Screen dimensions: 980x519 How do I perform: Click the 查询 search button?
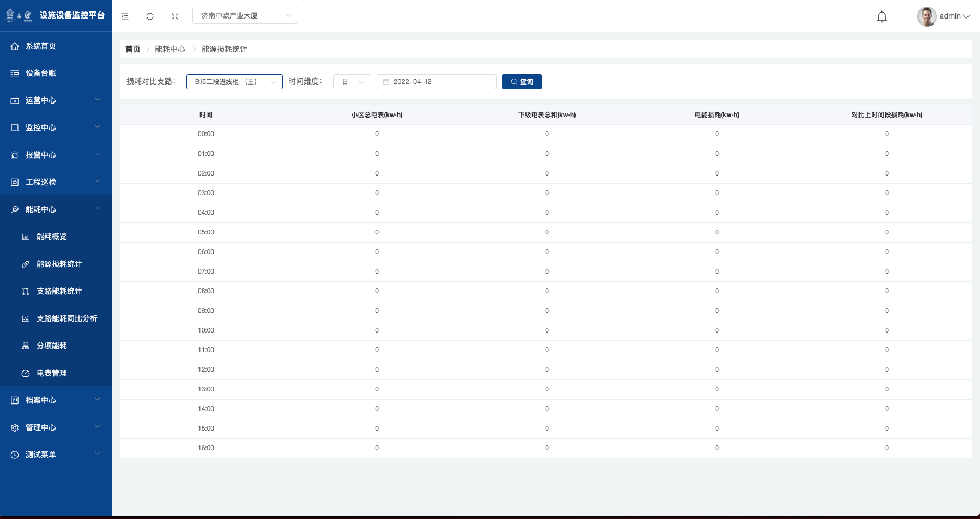522,82
